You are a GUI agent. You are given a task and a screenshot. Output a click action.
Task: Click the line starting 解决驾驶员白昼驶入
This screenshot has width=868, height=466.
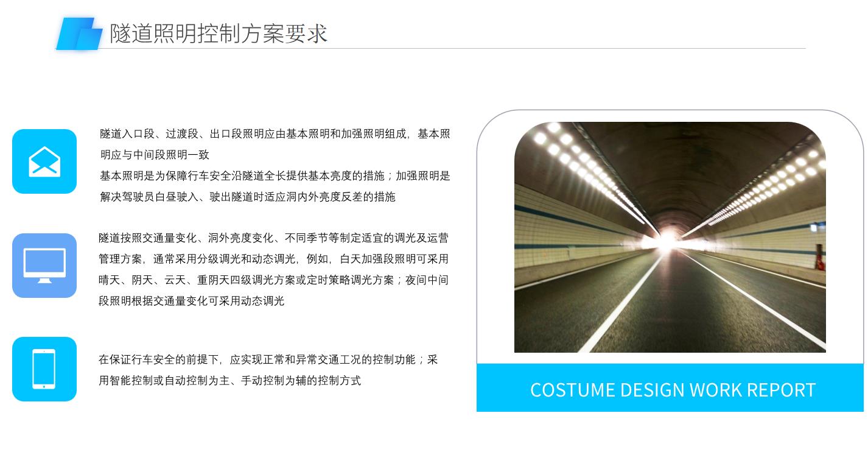248,197
